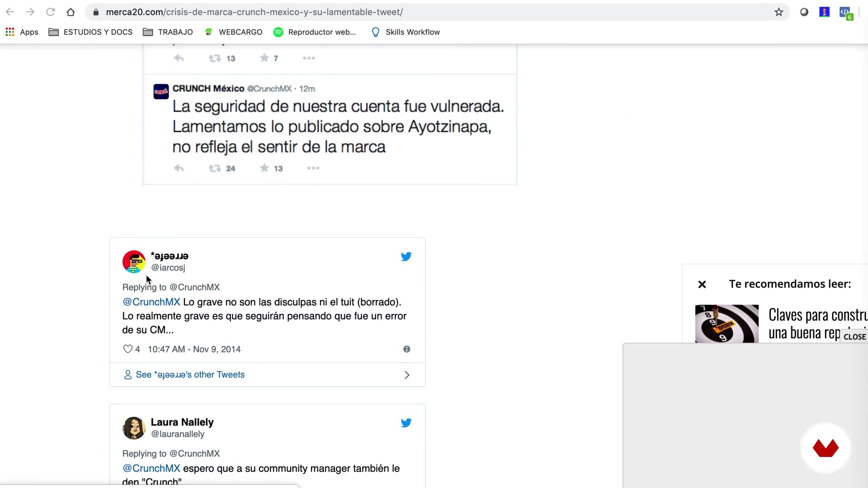The width and height of the screenshot is (868, 488).
Task: Click the site lock icon in address bar
Action: point(96,12)
